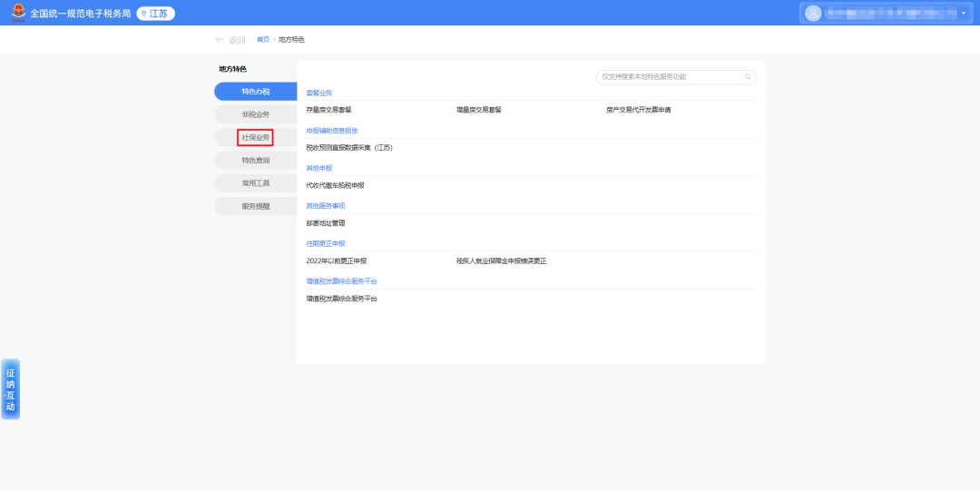Click the blurred account name
This screenshot has height=491, width=980.
click(x=891, y=13)
